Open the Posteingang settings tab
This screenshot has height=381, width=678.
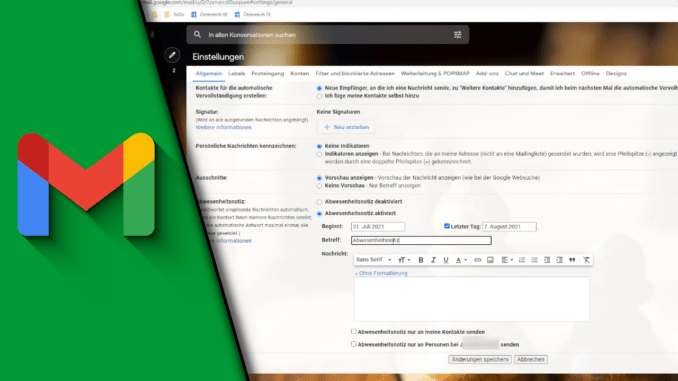tap(268, 74)
